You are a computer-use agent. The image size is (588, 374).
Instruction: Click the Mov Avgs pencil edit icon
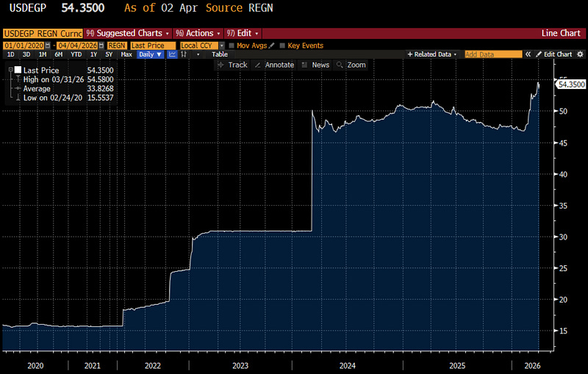click(x=272, y=46)
